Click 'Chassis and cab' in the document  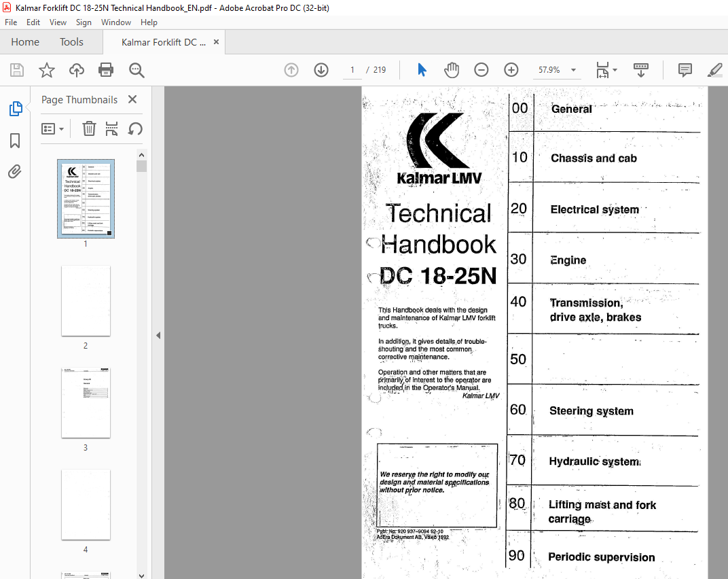[594, 158]
